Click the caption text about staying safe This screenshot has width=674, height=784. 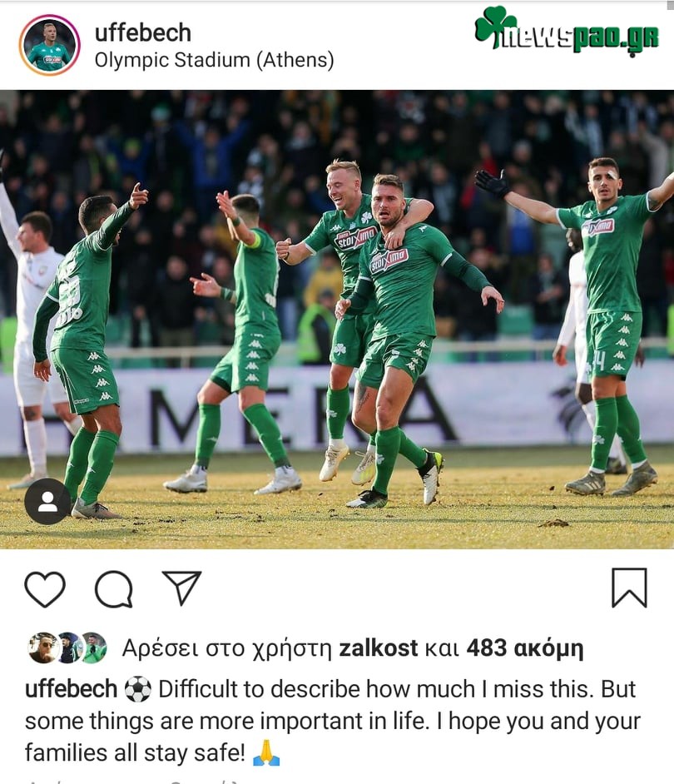333,721
